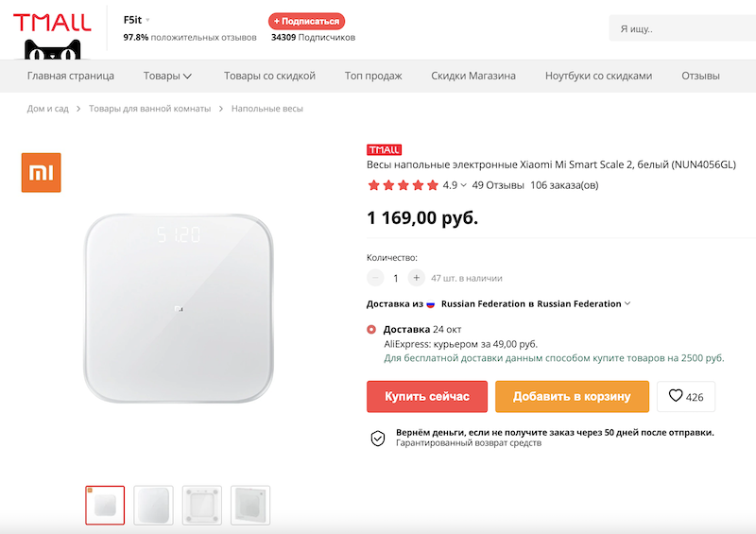The image size is (756, 534).
Task: Click the orange Xiaomi Mi logo
Action: point(41,172)
